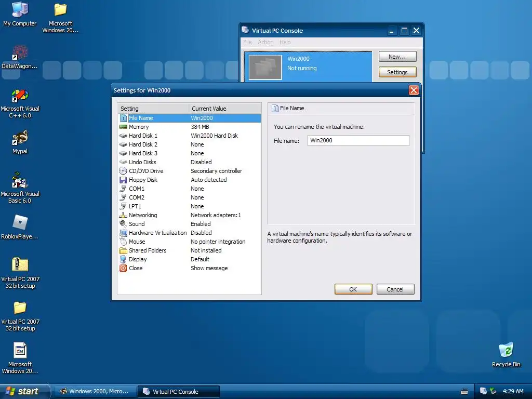Select Microsoft Windows 20... file at desktop bottom

click(20, 358)
